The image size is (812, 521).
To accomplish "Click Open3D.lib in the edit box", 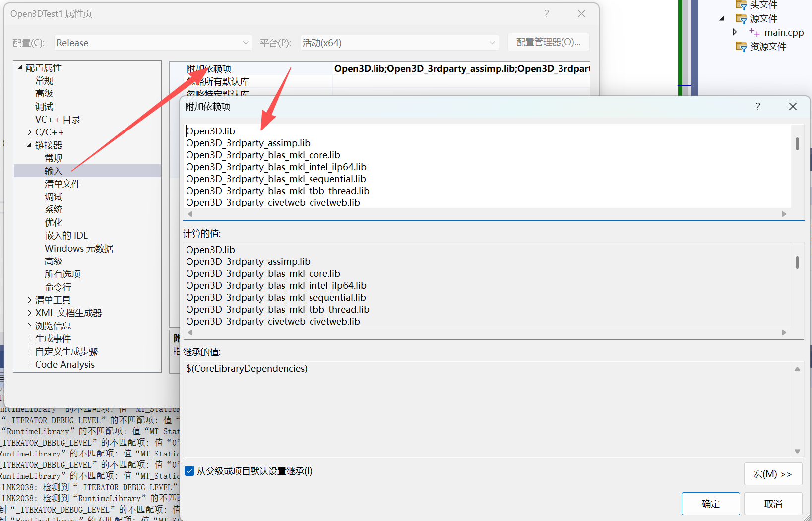I will (x=210, y=131).
